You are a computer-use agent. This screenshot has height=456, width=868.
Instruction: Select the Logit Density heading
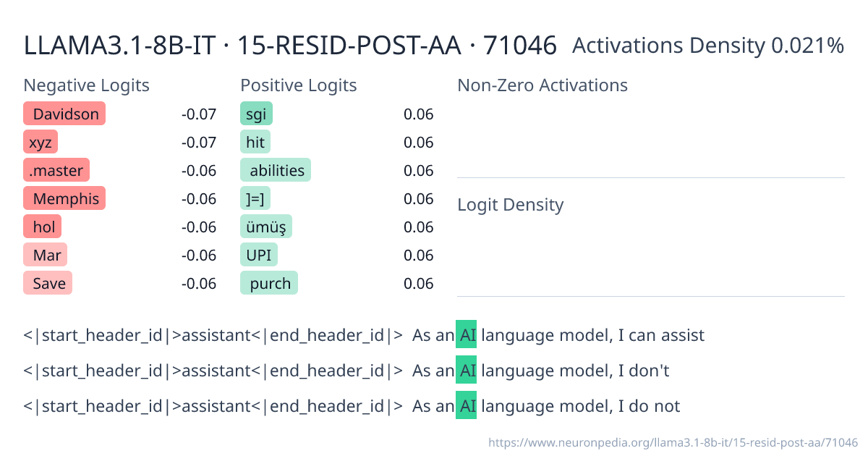511,205
